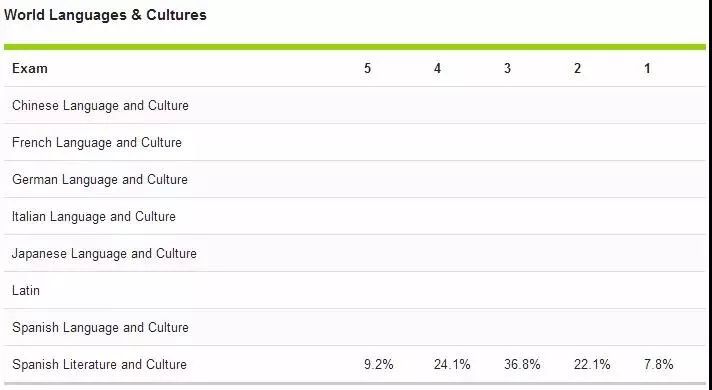This screenshot has height=390, width=712.
Task: Select the Latin exam row
Action: (x=355, y=291)
